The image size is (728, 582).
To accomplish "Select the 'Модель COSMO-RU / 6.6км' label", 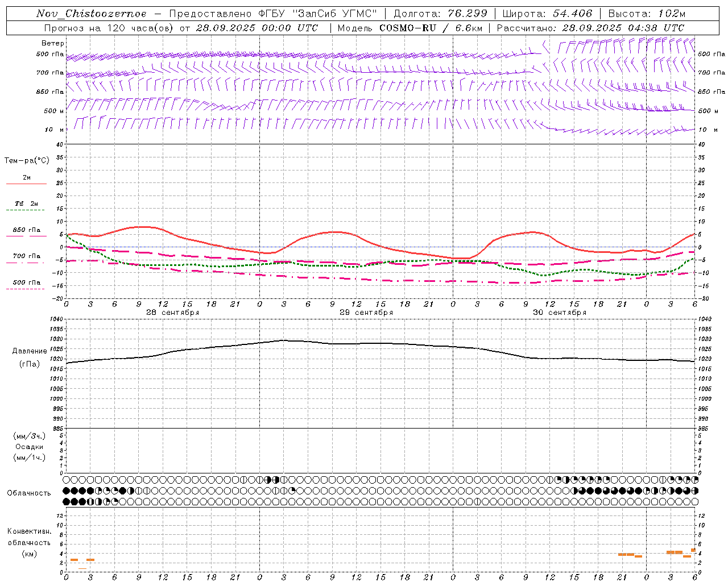I will [x=409, y=28].
